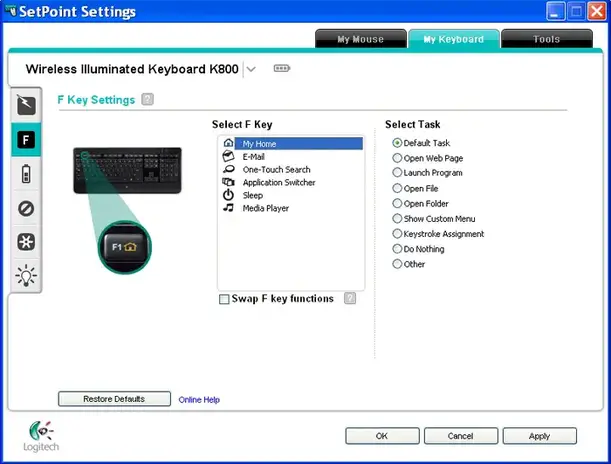Click the magnifier icon for One-Touch Search
This screenshot has width=611, height=464.
coord(228,169)
